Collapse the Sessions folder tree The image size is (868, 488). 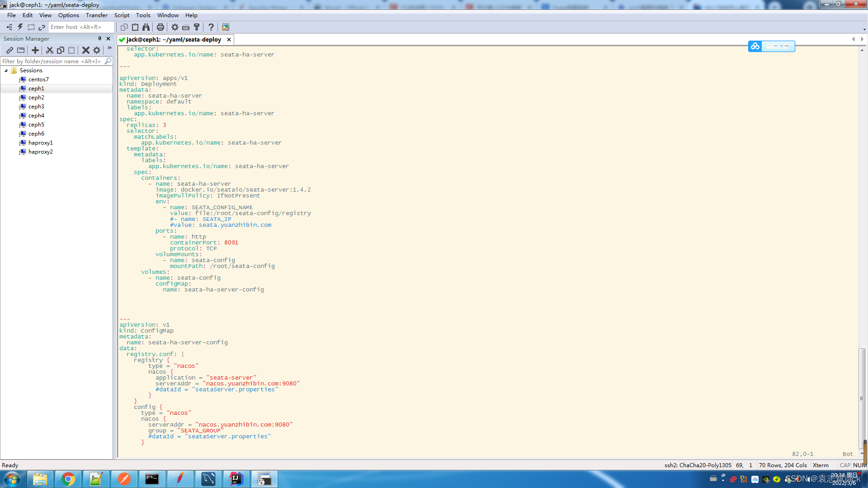click(6, 70)
